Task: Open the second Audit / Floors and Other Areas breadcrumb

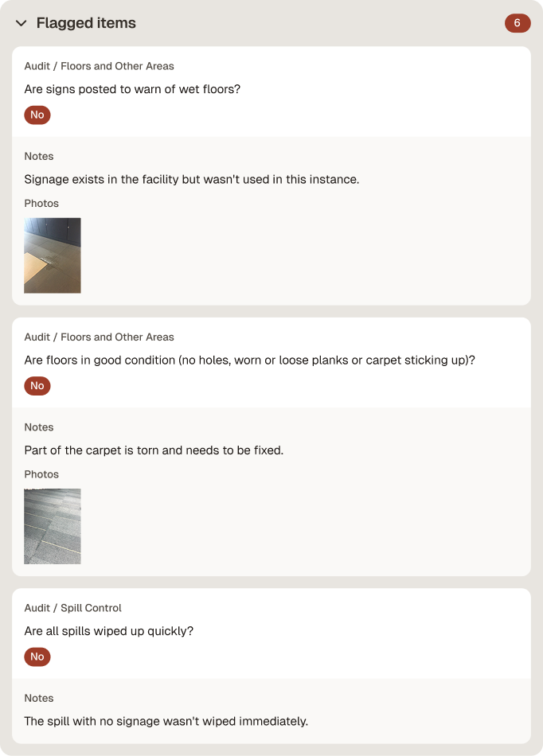Action: pos(99,337)
